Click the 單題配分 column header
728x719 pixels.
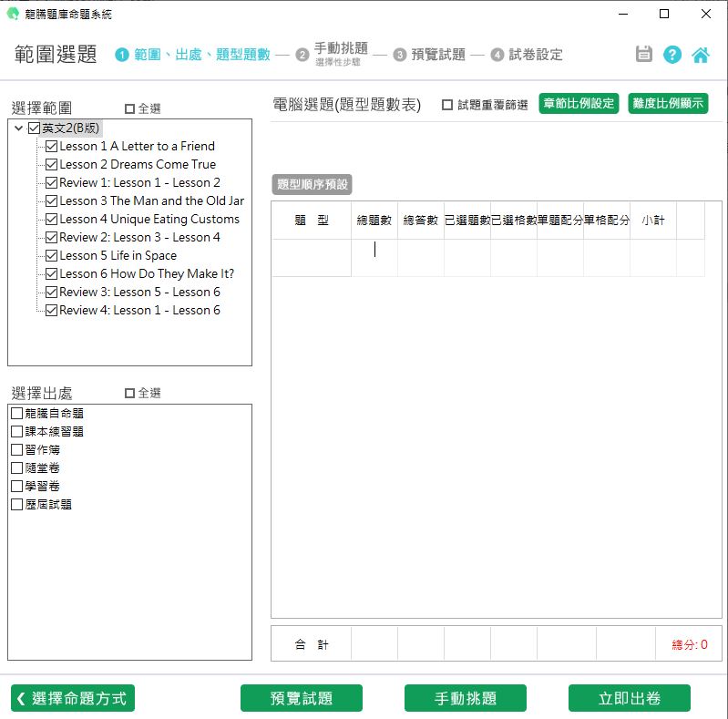(560, 221)
